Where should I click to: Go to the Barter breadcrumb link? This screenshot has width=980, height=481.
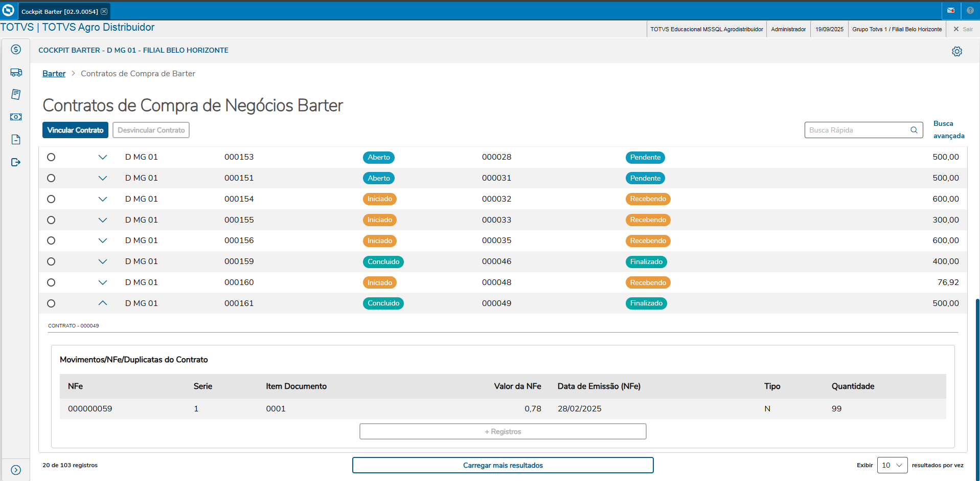coord(54,74)
